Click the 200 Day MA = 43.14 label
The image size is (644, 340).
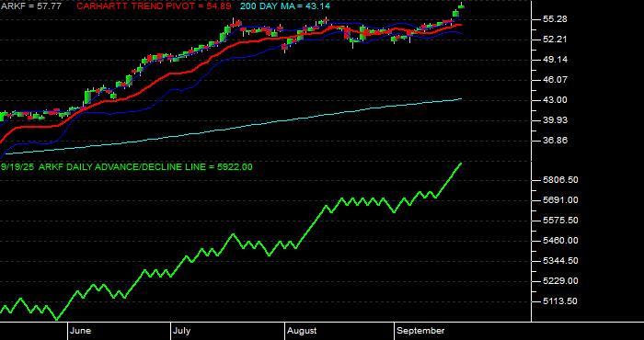pos(285,6)
